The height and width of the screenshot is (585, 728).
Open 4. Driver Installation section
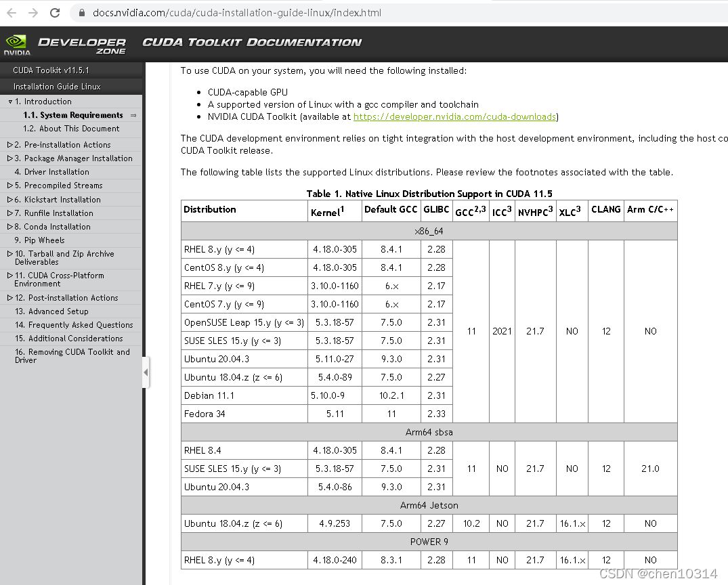pos(51,172)
